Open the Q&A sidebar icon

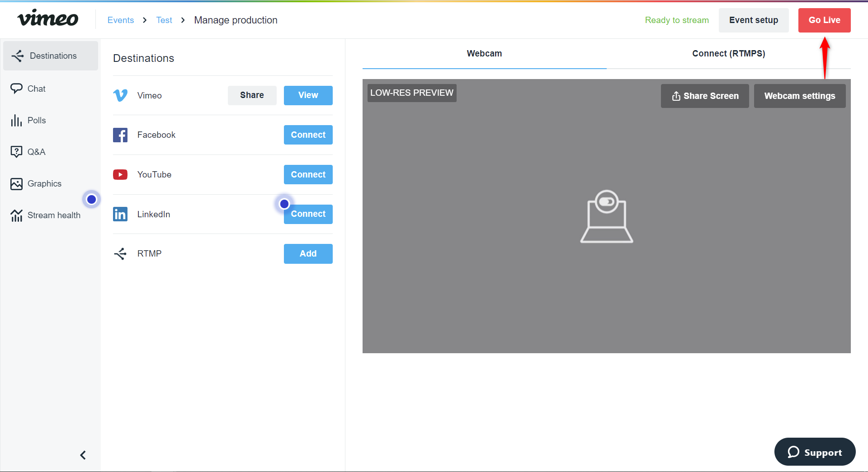coord(16,152)
